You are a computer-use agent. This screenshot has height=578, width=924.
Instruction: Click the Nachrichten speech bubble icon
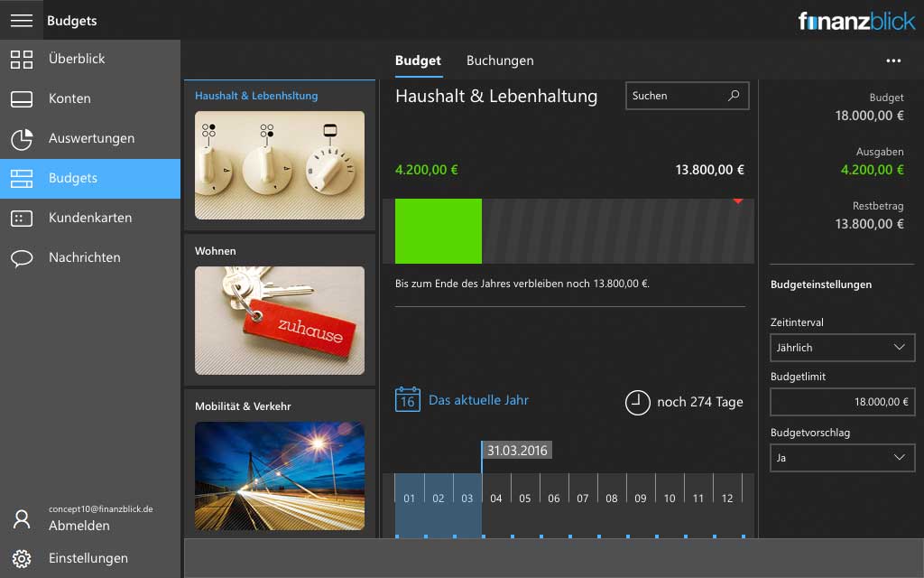tap(22, 258)
